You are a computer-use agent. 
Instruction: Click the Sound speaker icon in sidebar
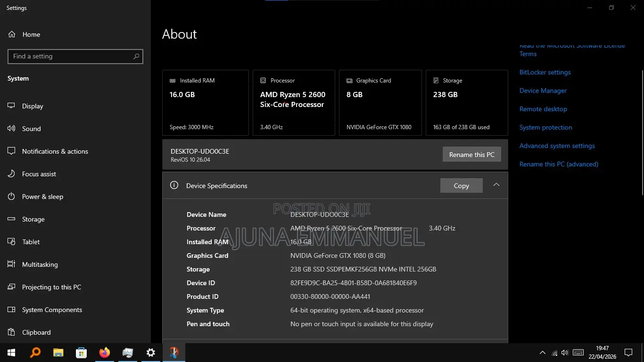[x=12, y=129]
